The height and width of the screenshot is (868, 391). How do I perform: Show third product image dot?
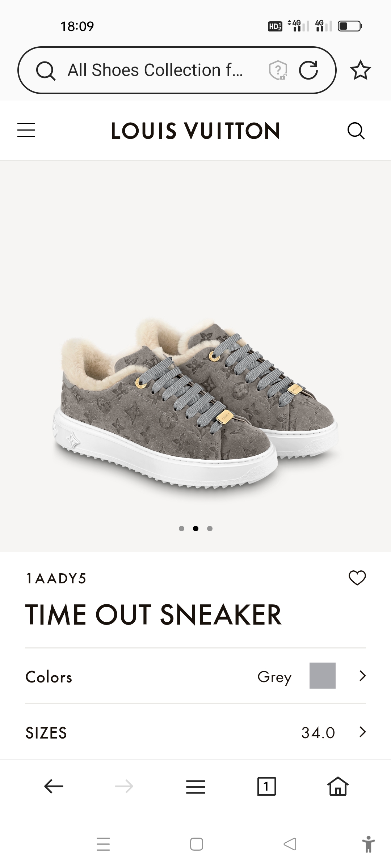tap(210, 528)
